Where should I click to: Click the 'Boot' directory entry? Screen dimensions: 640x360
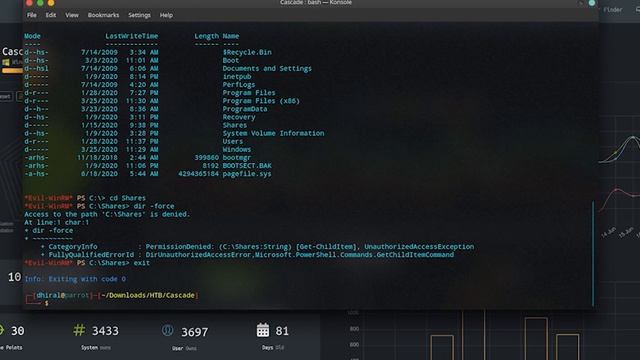click(231, 60)
